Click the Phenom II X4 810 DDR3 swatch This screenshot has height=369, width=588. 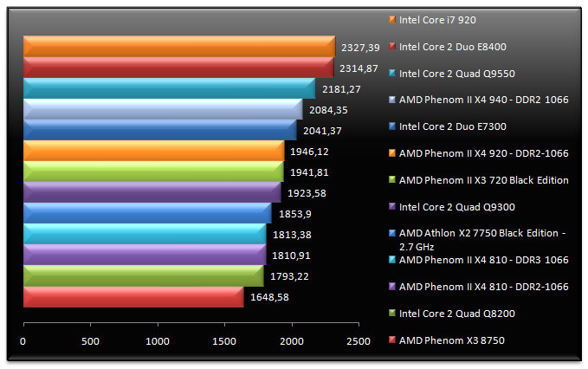coord(392,260)
